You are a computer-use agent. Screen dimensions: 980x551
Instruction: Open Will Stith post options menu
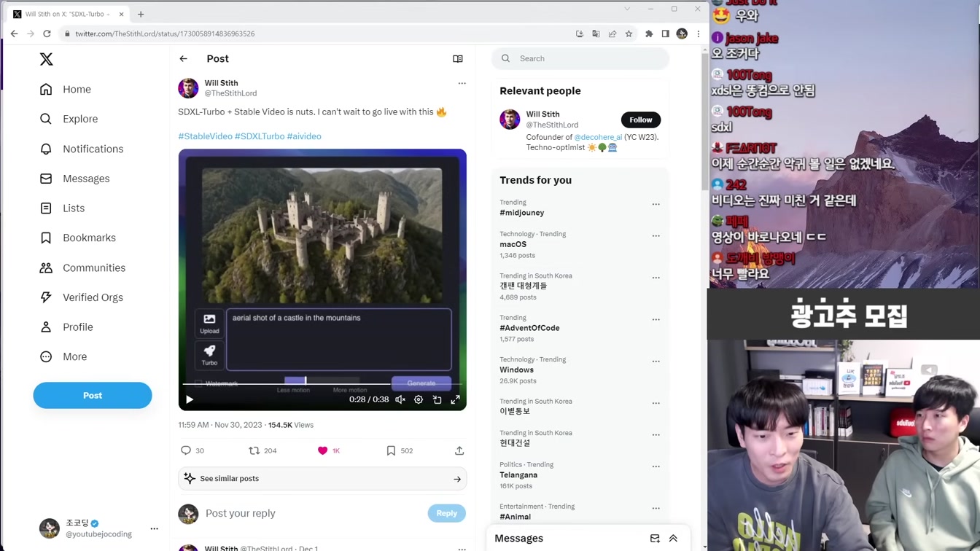pyautogui.click(x=462, y=83)
